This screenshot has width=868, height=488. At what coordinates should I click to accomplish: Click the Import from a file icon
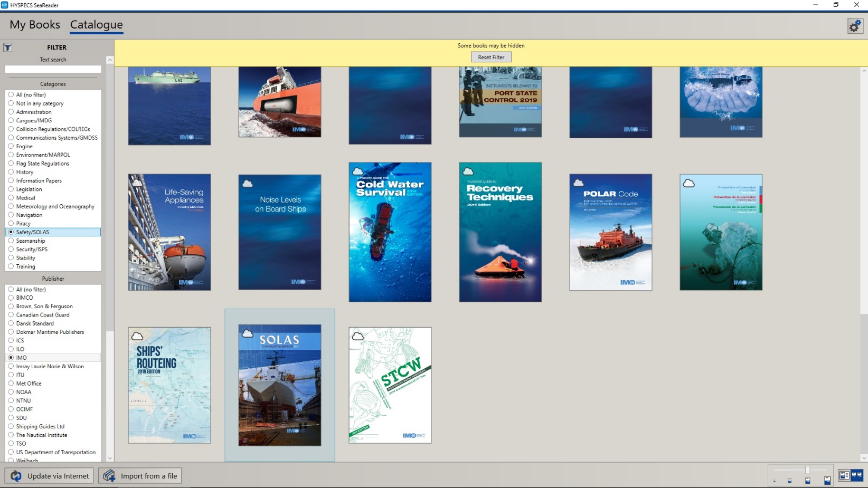coord(109,476)
